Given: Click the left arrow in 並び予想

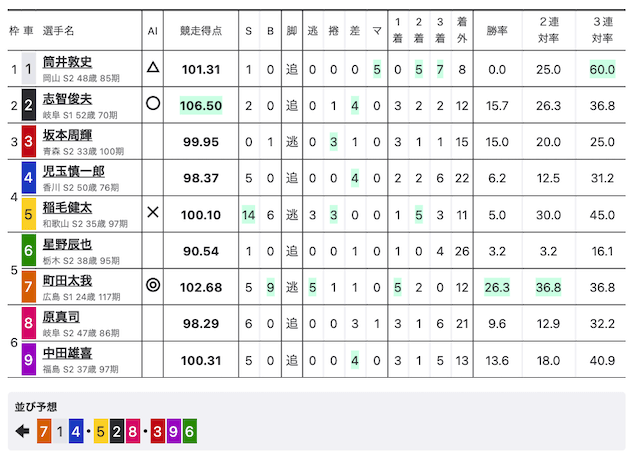Looking at the screenshot, I should click(x=22, y=431).
